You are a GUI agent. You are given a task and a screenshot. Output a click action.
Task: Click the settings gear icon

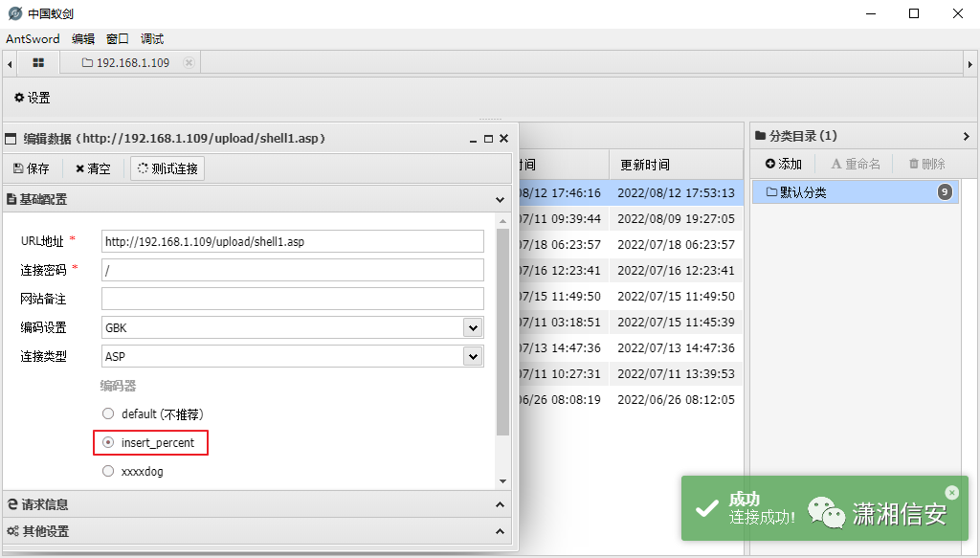click(x=19, y=98)
